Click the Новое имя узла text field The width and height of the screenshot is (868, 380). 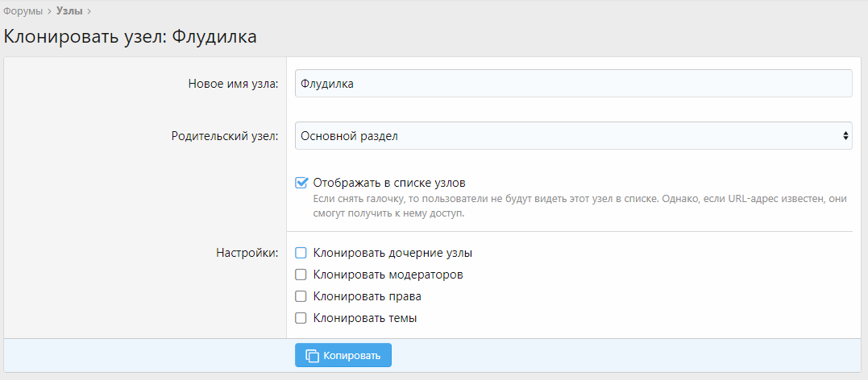point(572,84)
